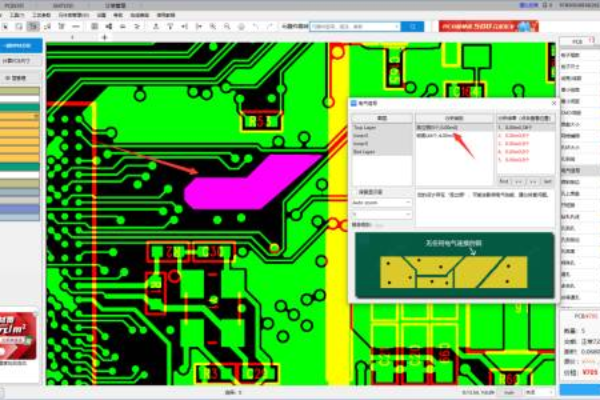Select the Inner3 layer row
This screenshot has height=400, width=600.
click(x=382, y=144)
